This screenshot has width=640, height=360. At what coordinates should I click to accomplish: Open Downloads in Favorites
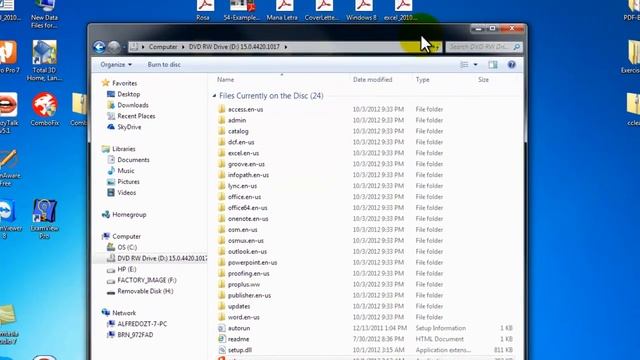click(x=133, y=105)
